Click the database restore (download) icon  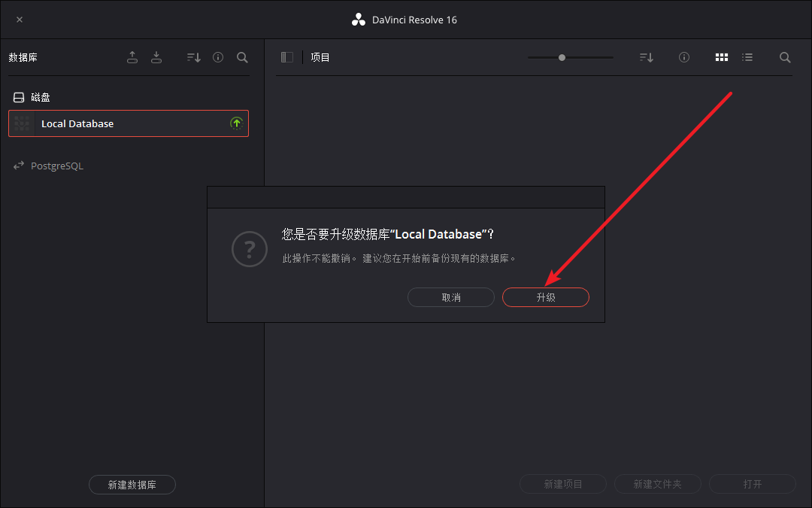(156, 57)
